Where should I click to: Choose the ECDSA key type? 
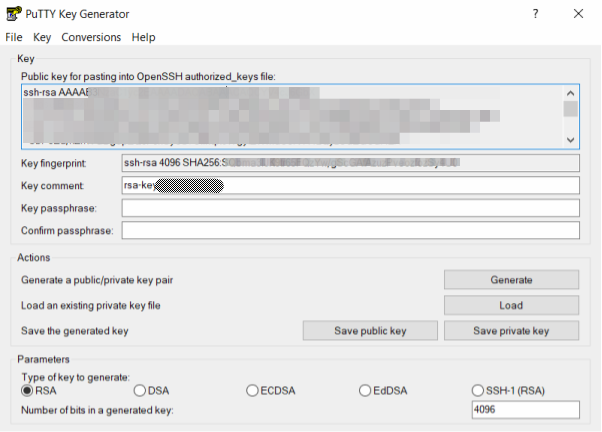tap(253, 390)
